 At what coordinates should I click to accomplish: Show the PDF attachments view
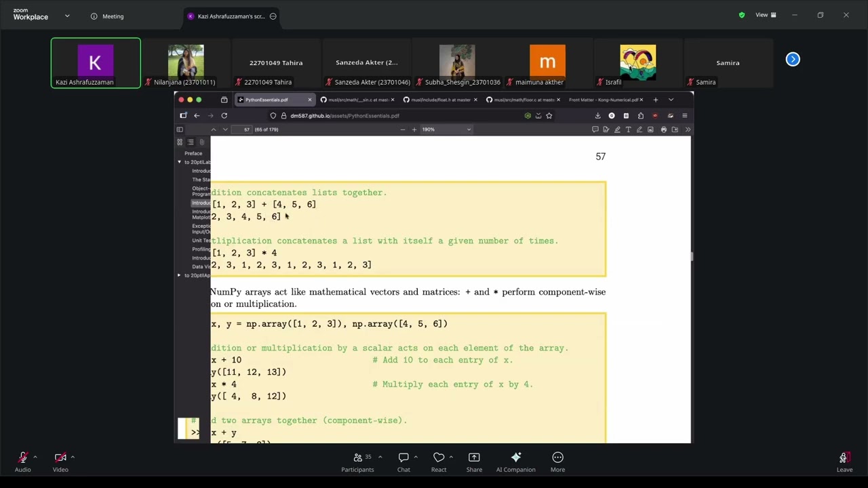click(x=201, y=142)
